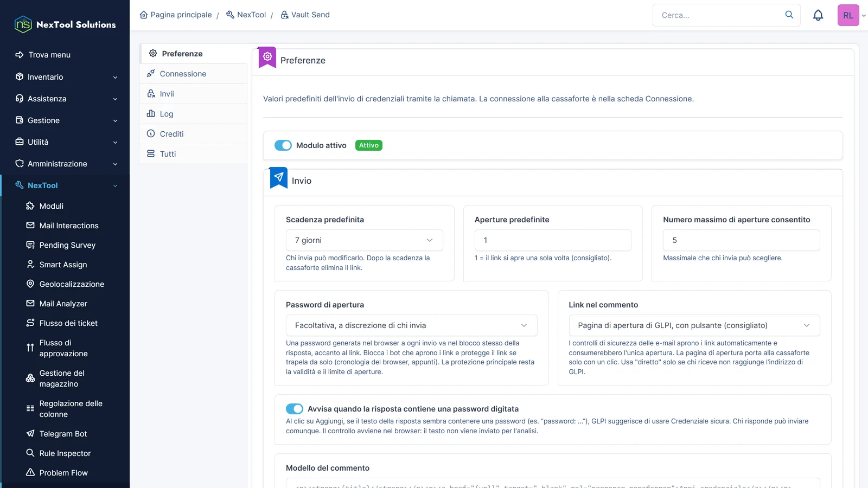Expand the Gestione menu chevron
Viewport: 868px width, 488px height.
pos(115,121)
